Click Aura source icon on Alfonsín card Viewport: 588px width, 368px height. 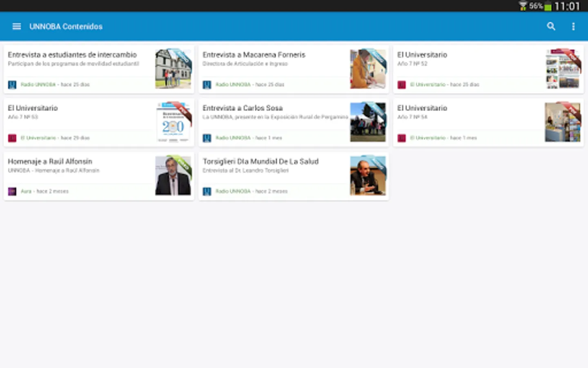[12, 191]
